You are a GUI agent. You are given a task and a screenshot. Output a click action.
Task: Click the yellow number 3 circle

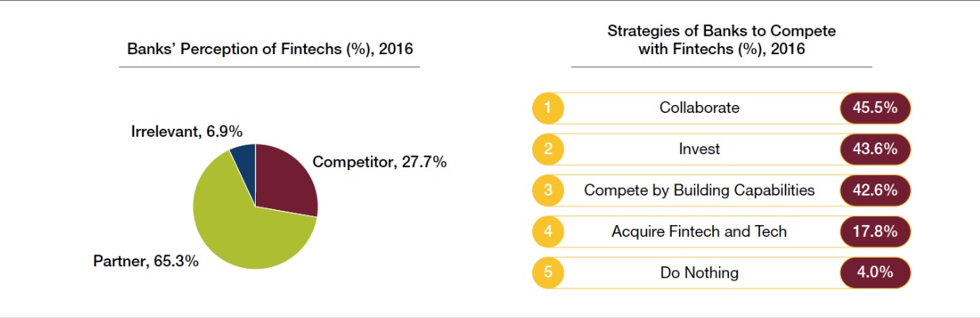548,191
